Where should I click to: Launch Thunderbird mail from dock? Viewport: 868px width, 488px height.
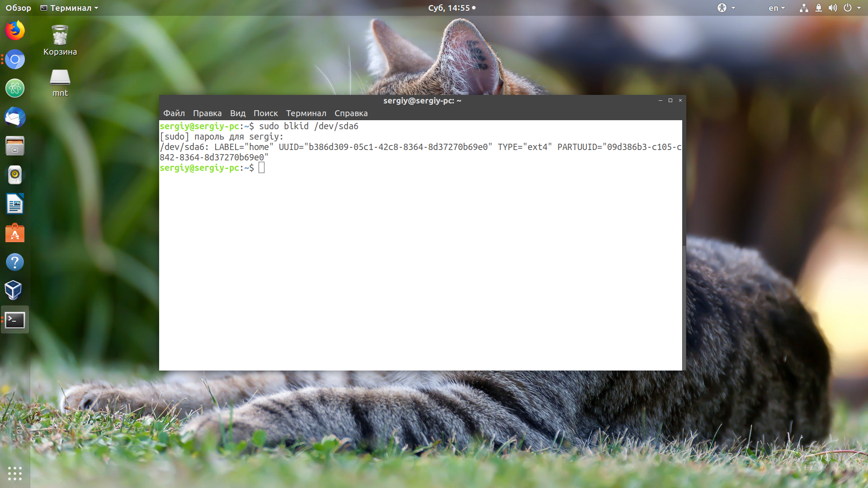coord(15,117)
